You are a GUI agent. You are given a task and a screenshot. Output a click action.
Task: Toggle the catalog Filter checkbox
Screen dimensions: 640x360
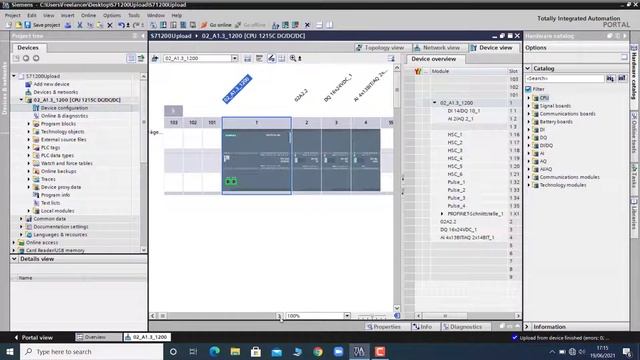528,89
